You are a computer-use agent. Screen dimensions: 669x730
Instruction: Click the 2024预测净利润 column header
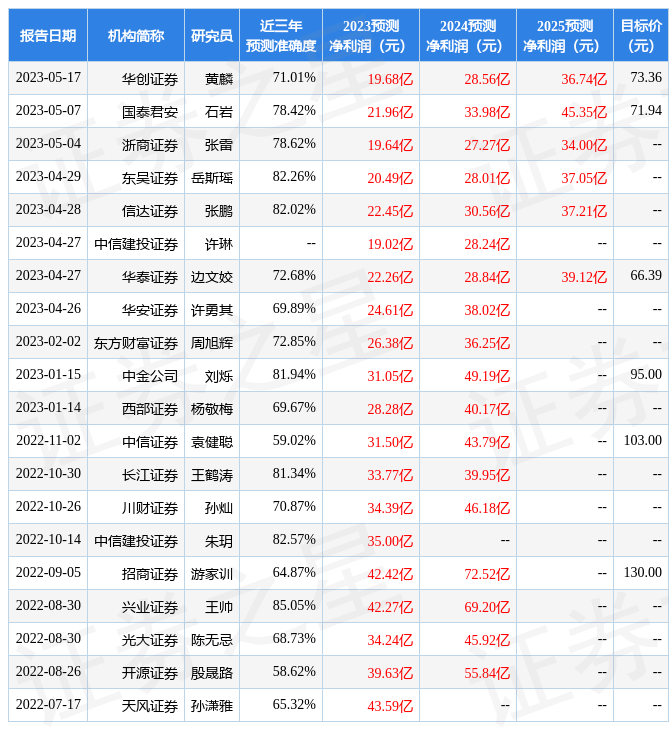pyautogui.click(x=468, y=36)
